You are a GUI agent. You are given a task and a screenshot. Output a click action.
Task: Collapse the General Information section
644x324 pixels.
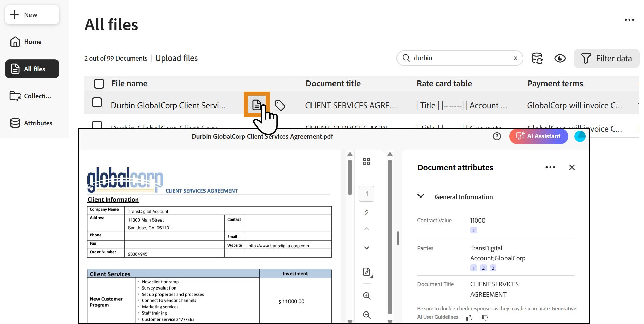[x=421, y=196]
